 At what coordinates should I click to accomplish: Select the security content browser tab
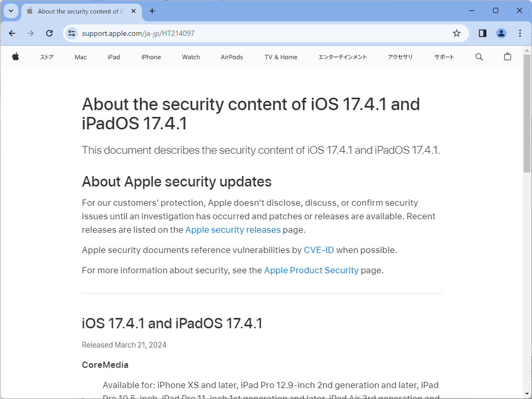point(78,11)
